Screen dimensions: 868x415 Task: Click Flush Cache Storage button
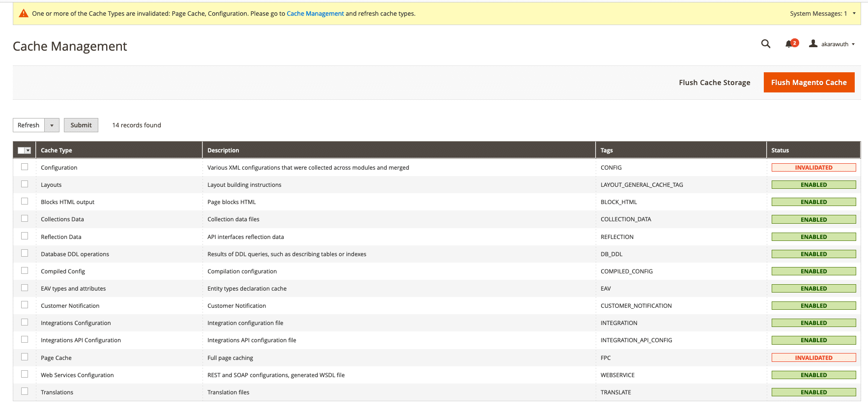click(x=715, y=83)
